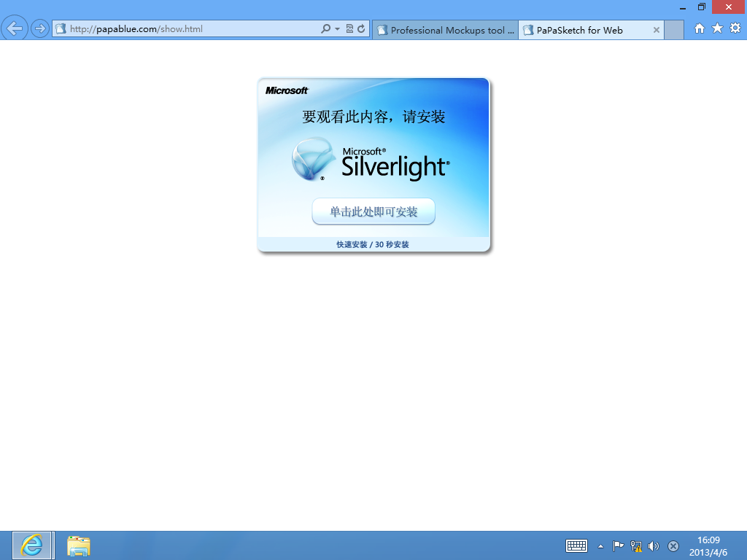The image size is (747, 560).
Task: Open Favorites star icon
Action: click(718, 28)
